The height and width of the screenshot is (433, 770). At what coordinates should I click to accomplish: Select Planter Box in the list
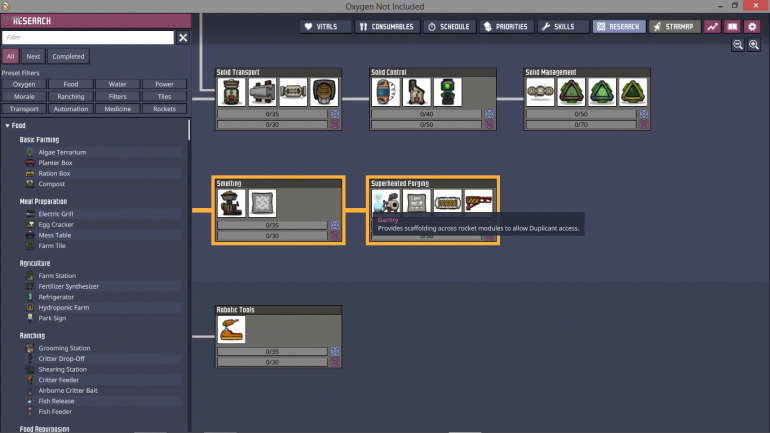(103, 162)
